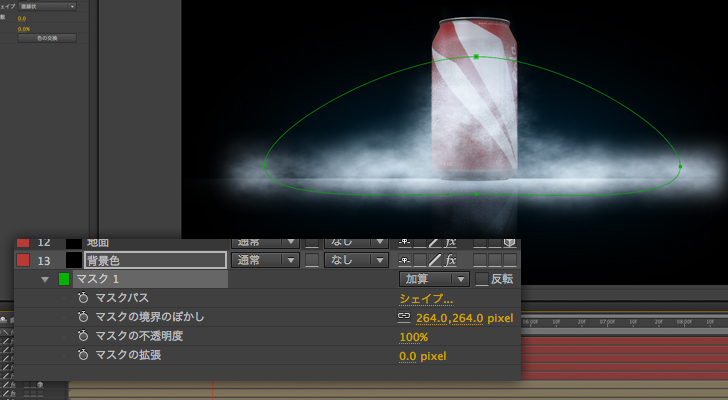Click the stopwatch icon for マスクパス

(x=84, y=298)
